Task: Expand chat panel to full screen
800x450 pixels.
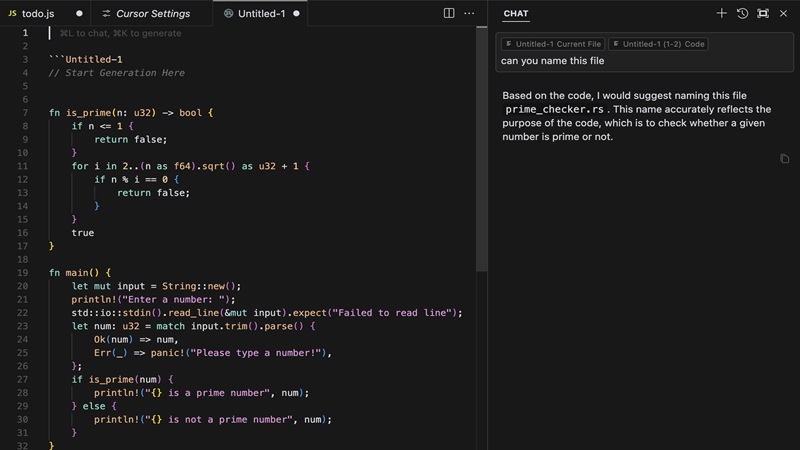Action: tap(763, 13)
